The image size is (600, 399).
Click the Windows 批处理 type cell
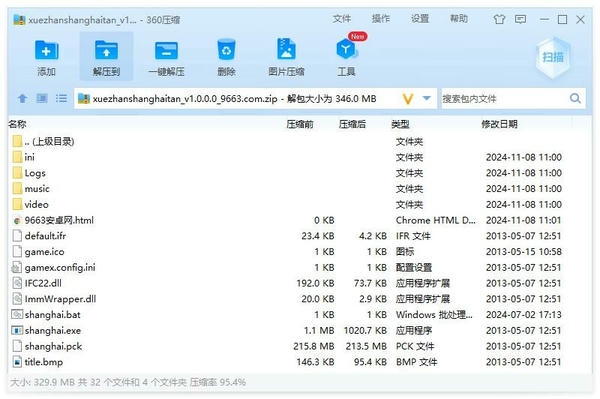tap(434, 315)
